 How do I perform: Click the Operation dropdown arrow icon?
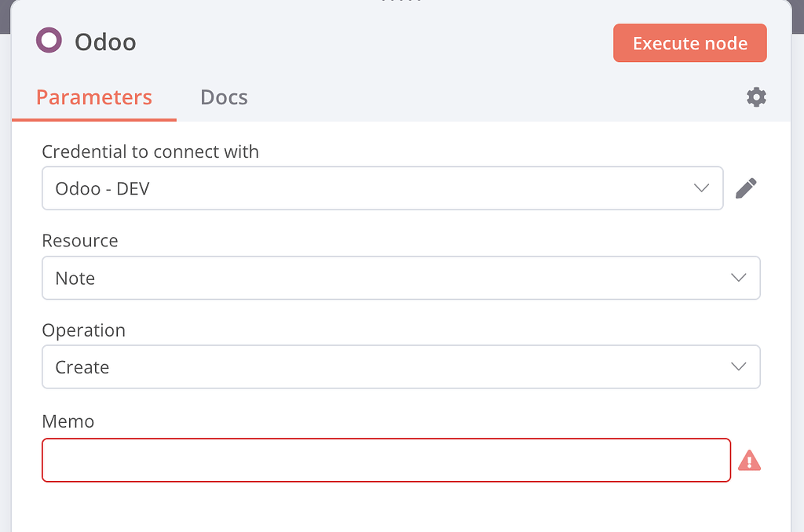737,366
